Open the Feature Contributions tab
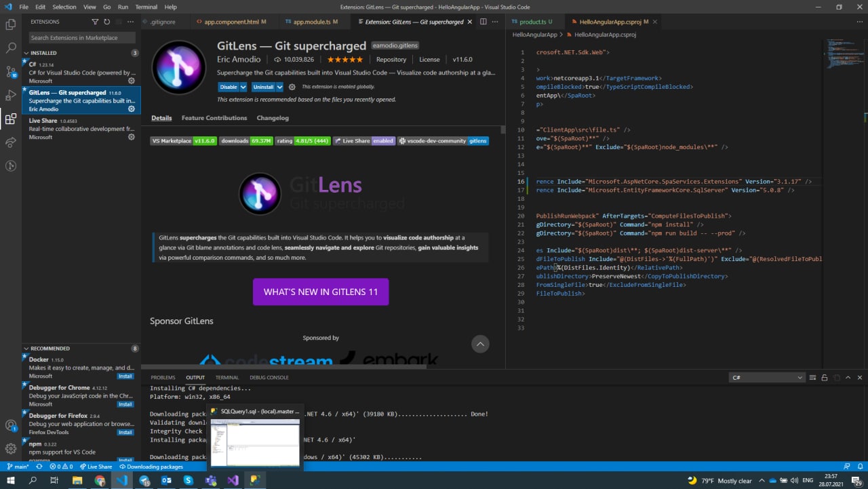868x489 pixels. click(x=214, y=118)
